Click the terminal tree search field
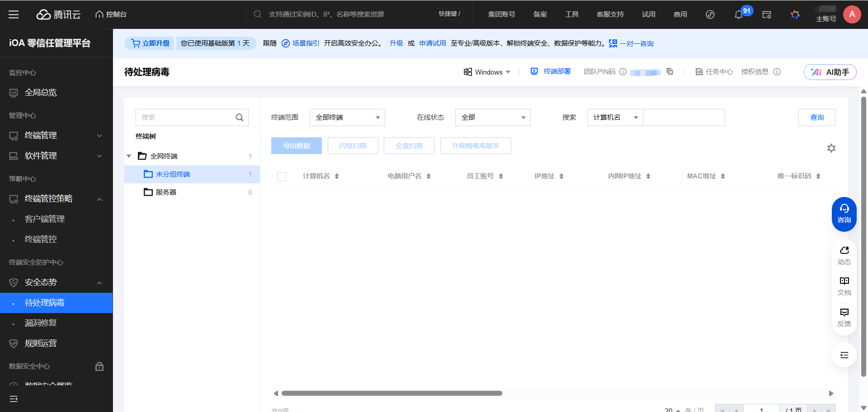This screenshot has height=412, width=868. pos(192,117)
